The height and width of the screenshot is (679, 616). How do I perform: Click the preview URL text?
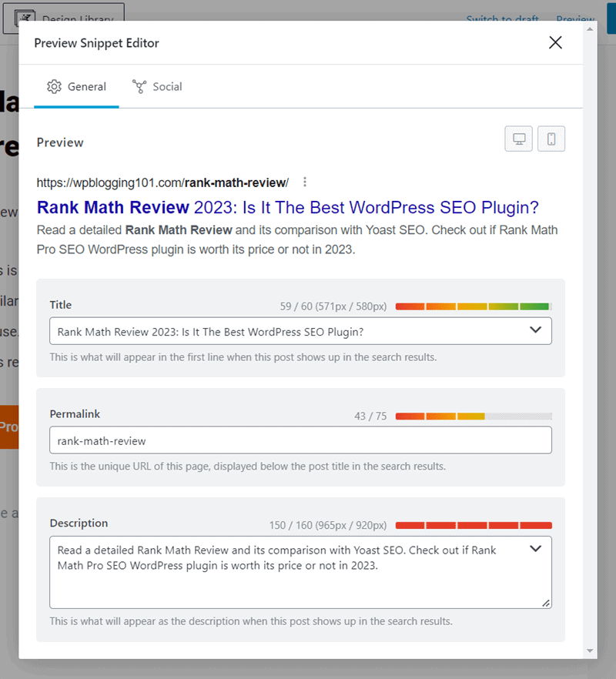pyautogui.click(x=162, y=182)
